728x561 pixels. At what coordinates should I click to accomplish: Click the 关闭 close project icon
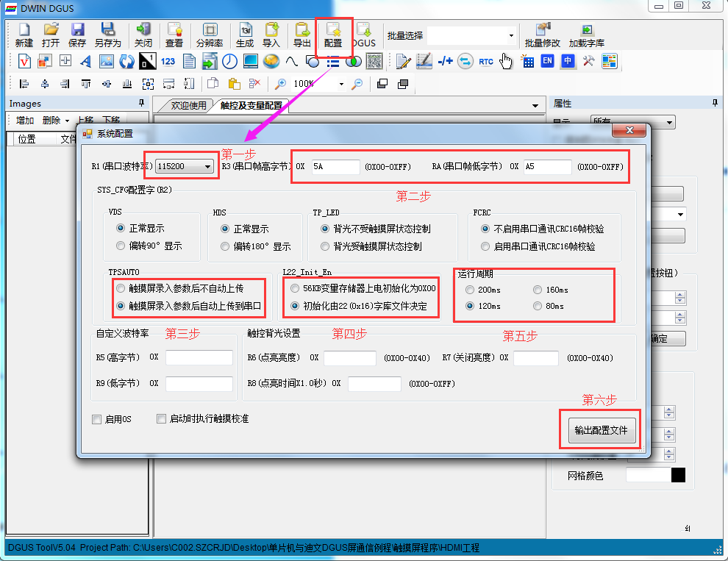[143, 35]
